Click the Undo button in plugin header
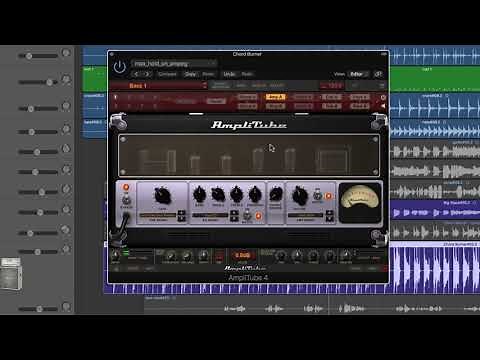The image size is (480, 360). [x=229, y=74]
